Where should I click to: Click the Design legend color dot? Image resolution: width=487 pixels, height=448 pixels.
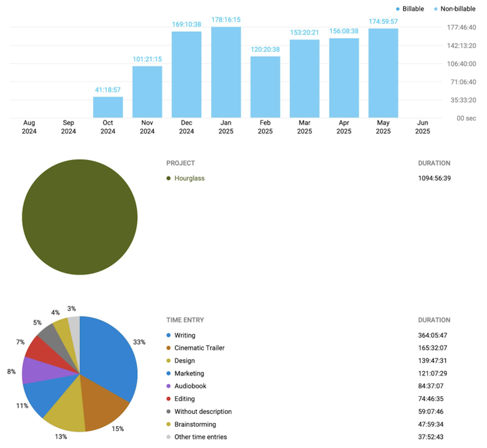(x=168, y=360)
